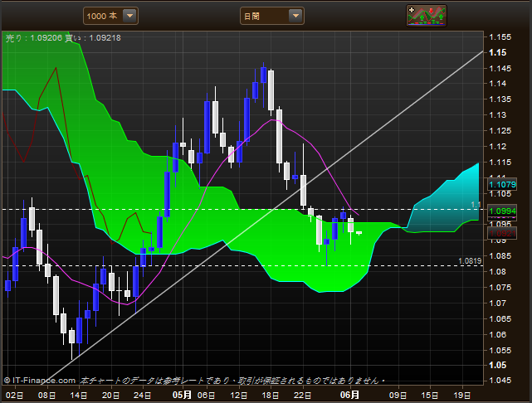532x403 pixels.
Task: Click the 05月 date axis label
Action: 182,395
